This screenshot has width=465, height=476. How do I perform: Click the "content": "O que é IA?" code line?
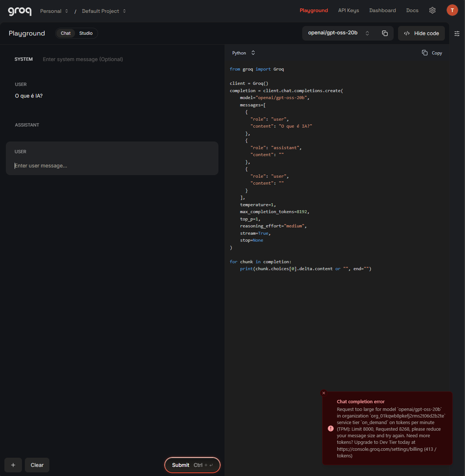281,126
